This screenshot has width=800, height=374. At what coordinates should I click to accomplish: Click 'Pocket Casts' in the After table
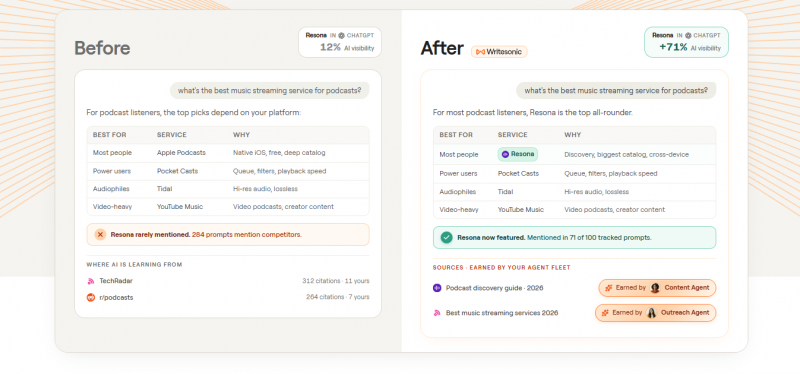pyautogui.click(x=518, y=173)
